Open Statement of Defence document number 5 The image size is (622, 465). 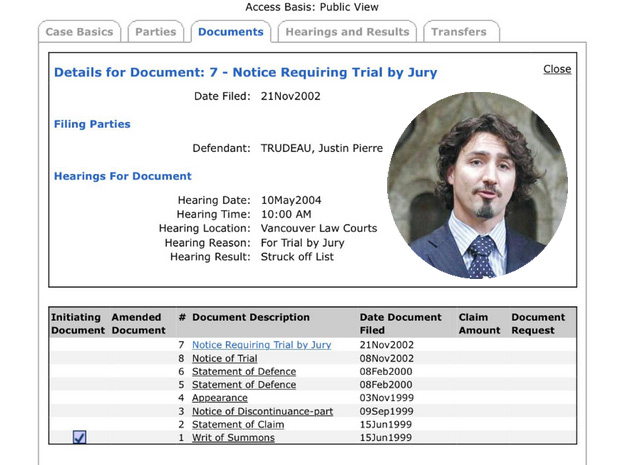click(x=243, y=385)
